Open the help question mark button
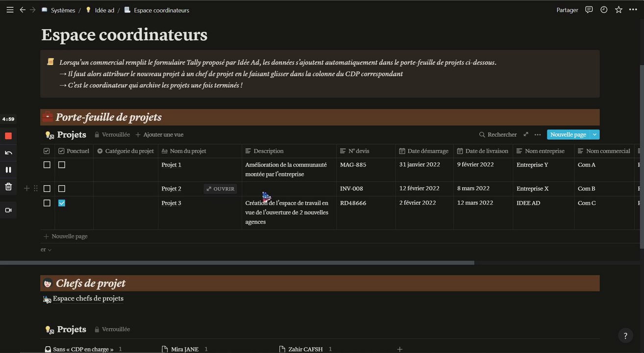The image size is (644, 353). (625, 336)
